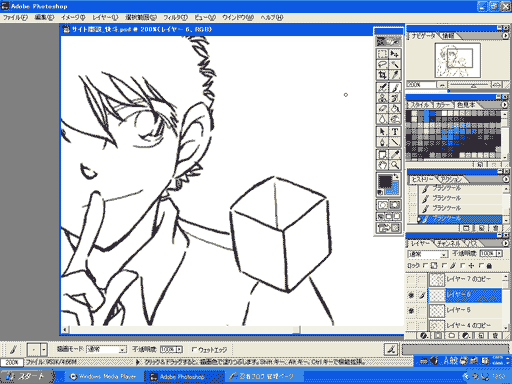
Task: Open the Layers panel opacity slider arrow
Action: [x=499, y=254]
